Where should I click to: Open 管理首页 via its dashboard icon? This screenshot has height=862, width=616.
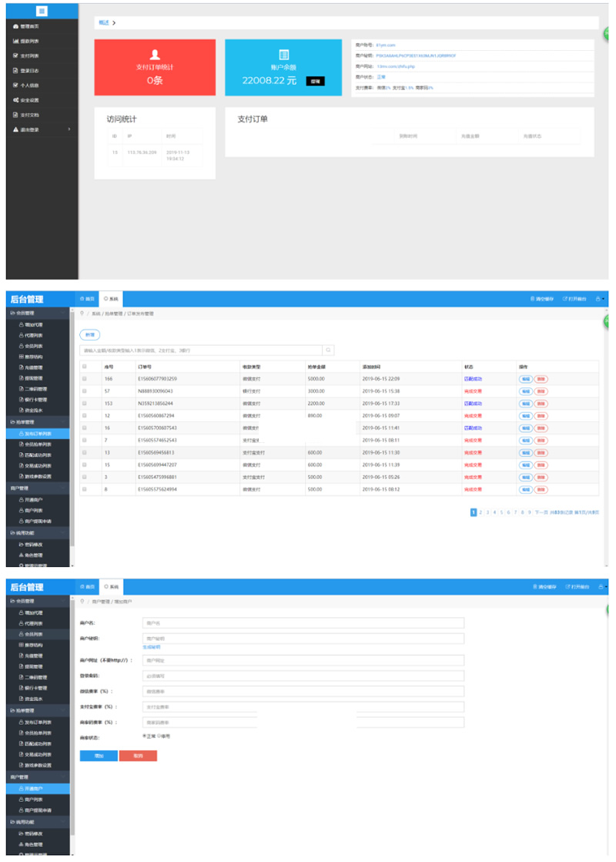pos(16,26)
